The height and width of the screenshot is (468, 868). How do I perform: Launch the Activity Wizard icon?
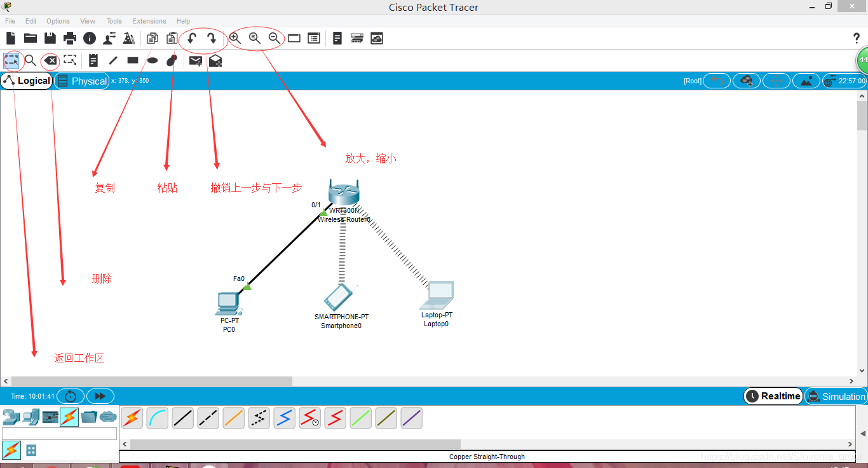[x=129, y=38]
